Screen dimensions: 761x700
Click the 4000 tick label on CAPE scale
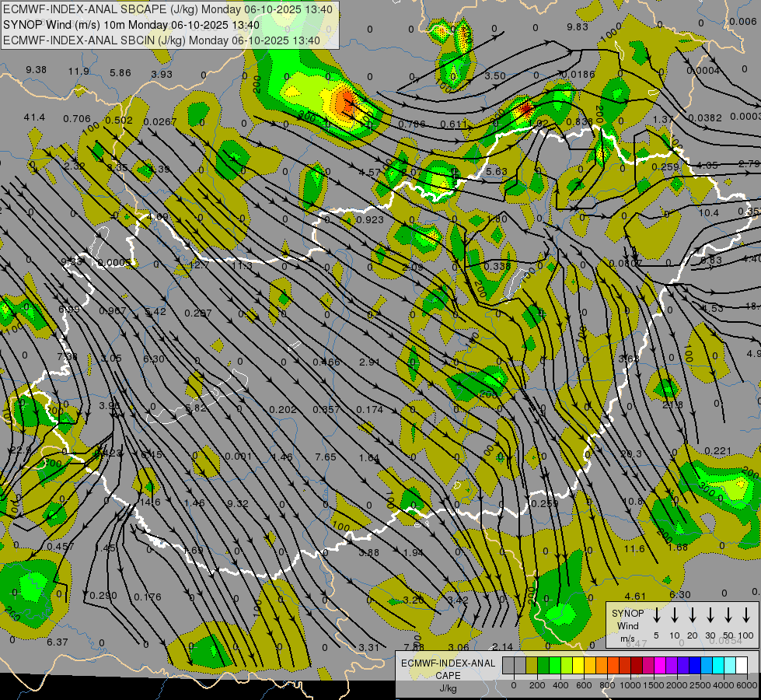[724, 685]
